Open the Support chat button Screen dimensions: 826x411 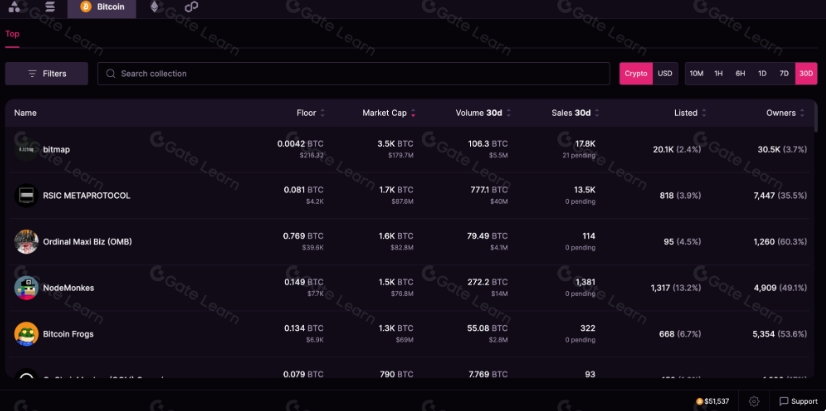pos(798,402)
